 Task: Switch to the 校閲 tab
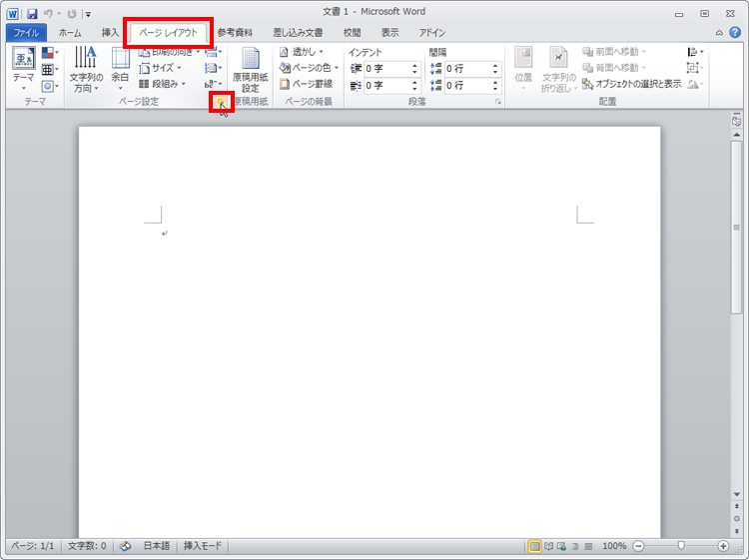pos(353,33)
